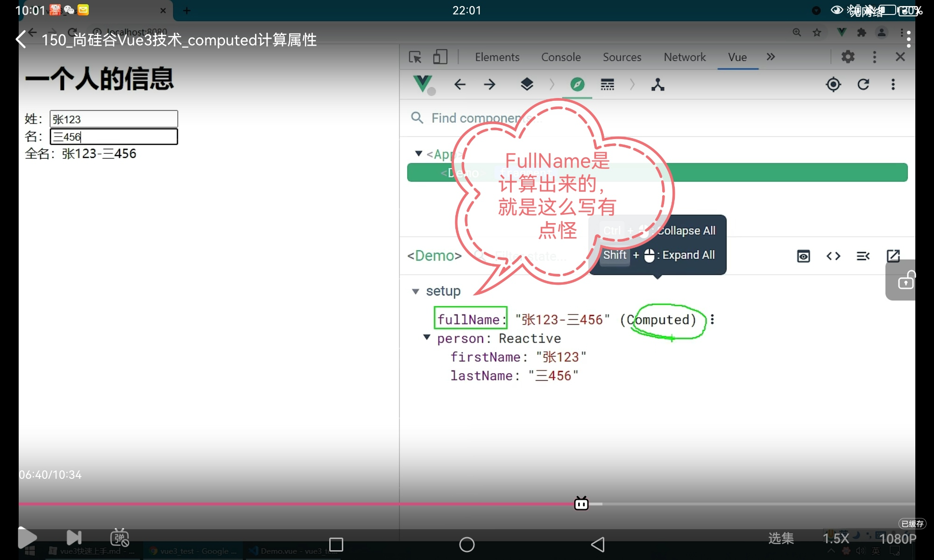This screenshot has height=560, width=934.
Task: Change the 1.5X playback speed
Action: [835, 539]
